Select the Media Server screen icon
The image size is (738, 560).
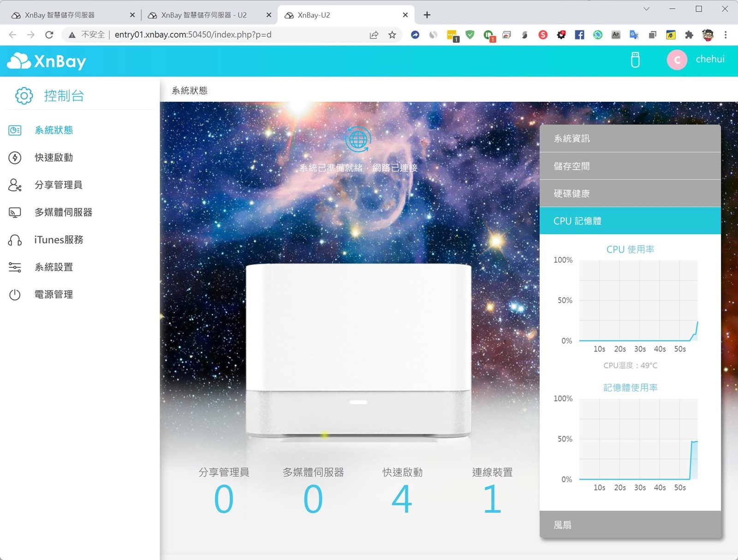(x=15, y=212)
